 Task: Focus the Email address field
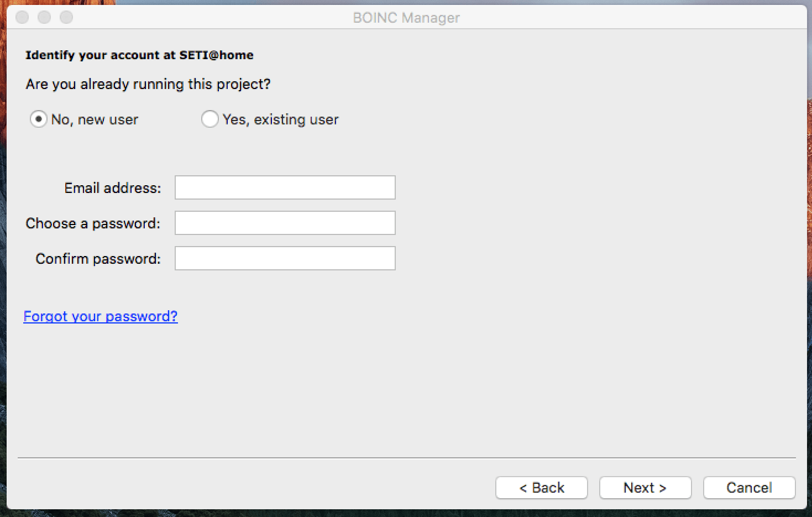click(x=285, y=187)
